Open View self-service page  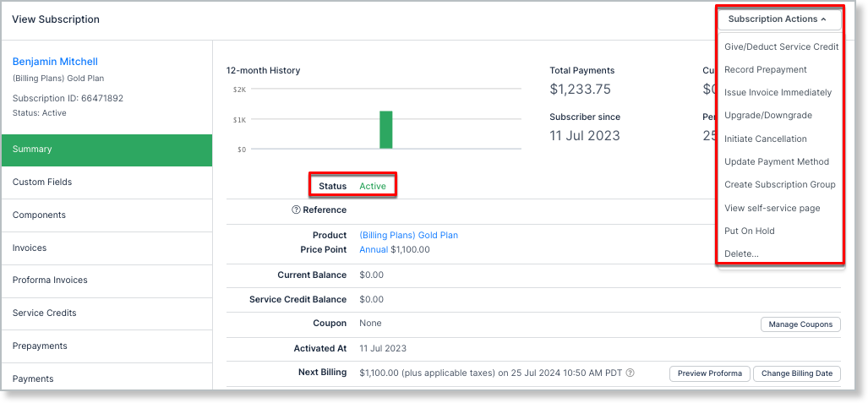(x=772, y=208)
